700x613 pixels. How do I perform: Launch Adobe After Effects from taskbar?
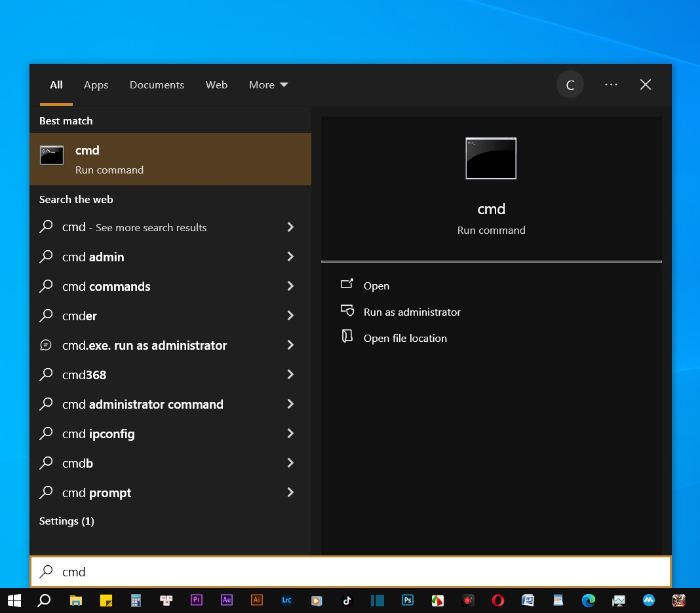[x=227, y=601]
